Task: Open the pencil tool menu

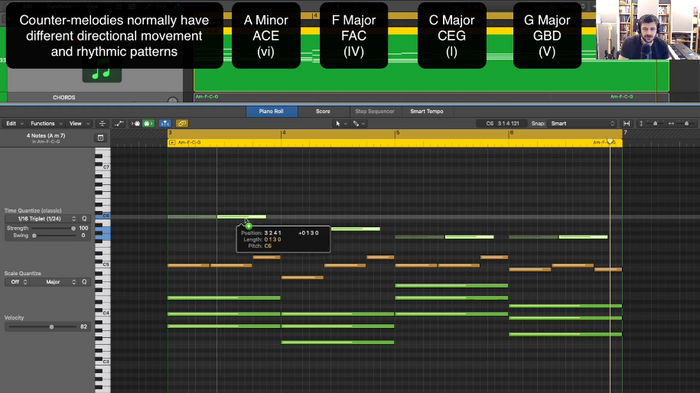Action: [358, 123]
